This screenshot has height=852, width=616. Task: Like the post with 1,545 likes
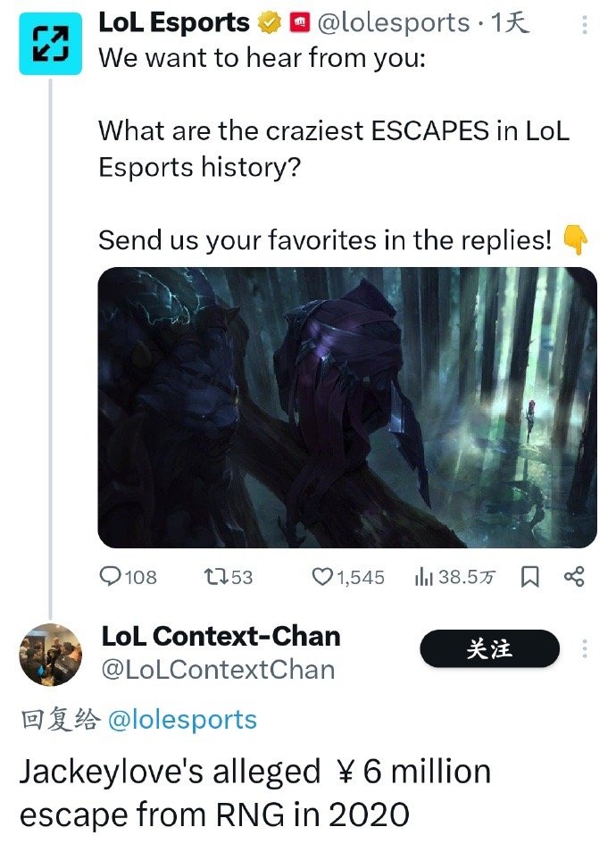click(348, 577)
